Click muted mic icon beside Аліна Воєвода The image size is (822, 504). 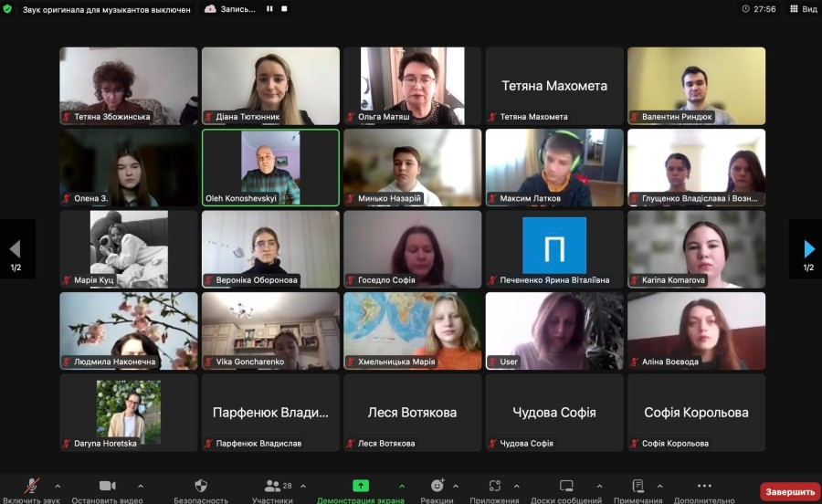click(635, 362)
